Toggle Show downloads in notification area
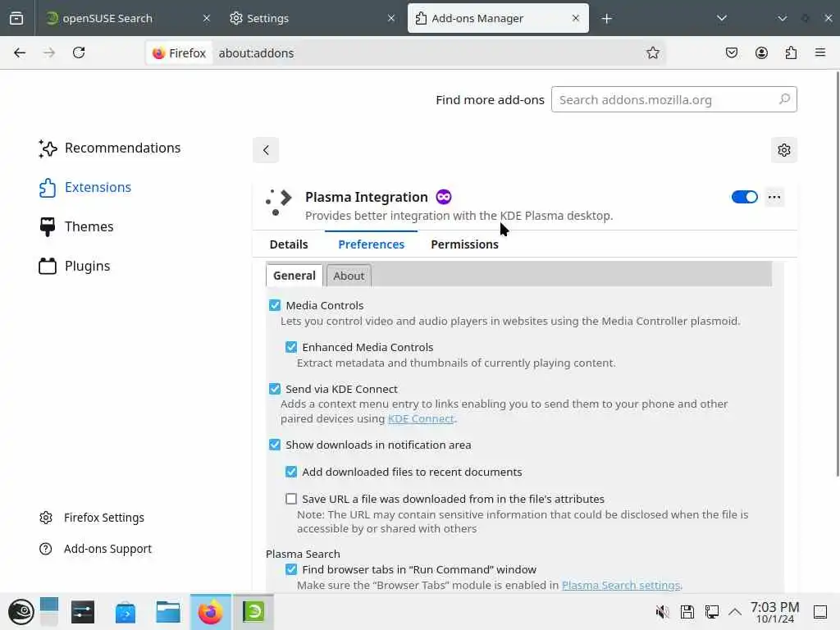The height and width of the screenshot is (630, 840). (275, 445)
